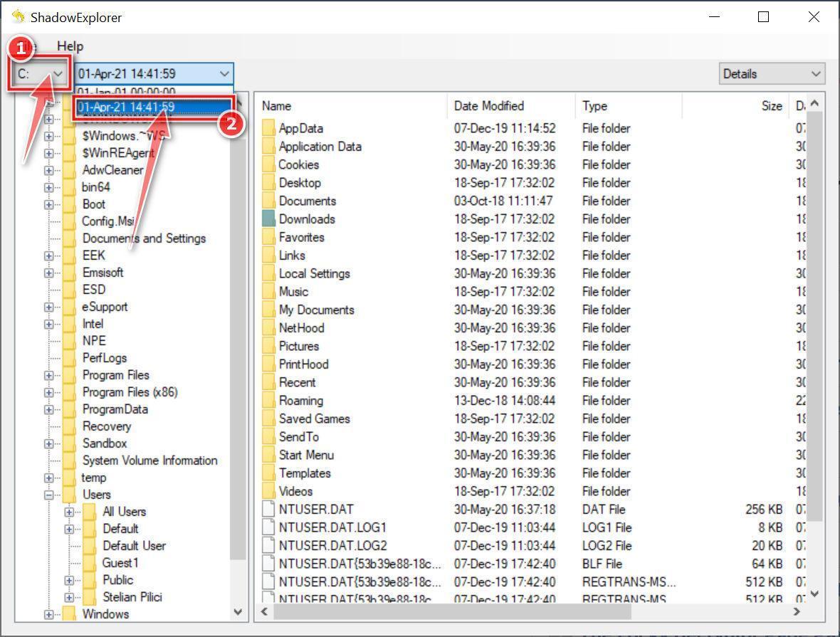Sort by the Size column header
This screenshot has width=840, height=637.
(x=735, y=106)
